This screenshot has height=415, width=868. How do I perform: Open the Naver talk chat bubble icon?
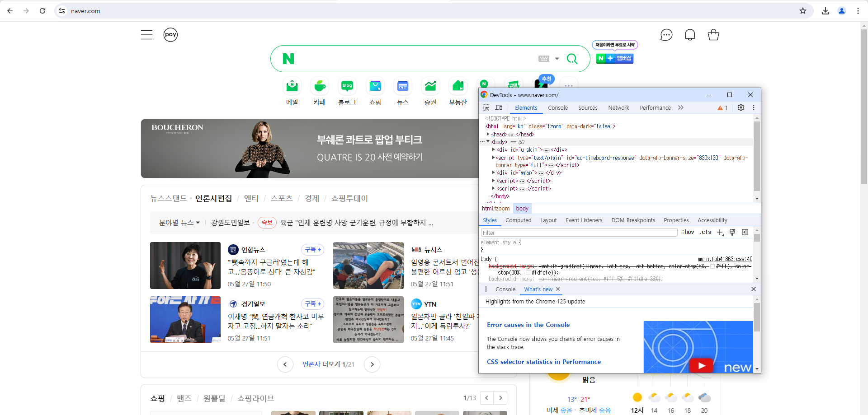(666, 35)
